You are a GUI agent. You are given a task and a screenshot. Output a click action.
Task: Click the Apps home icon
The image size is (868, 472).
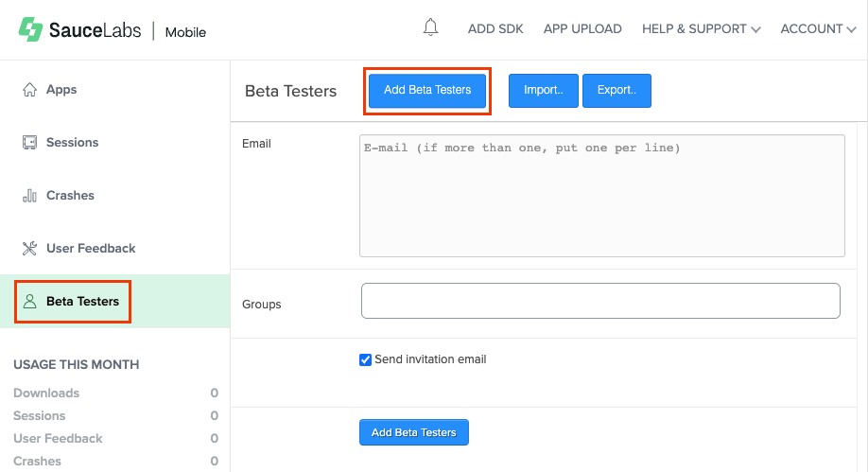point(29,90)
